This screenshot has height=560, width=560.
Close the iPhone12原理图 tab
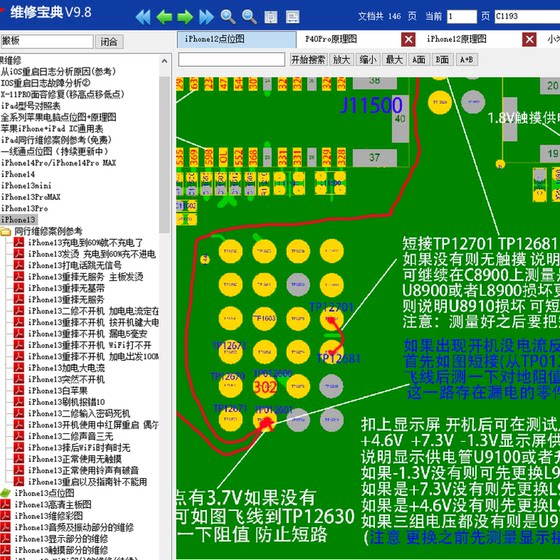[529, 39]
